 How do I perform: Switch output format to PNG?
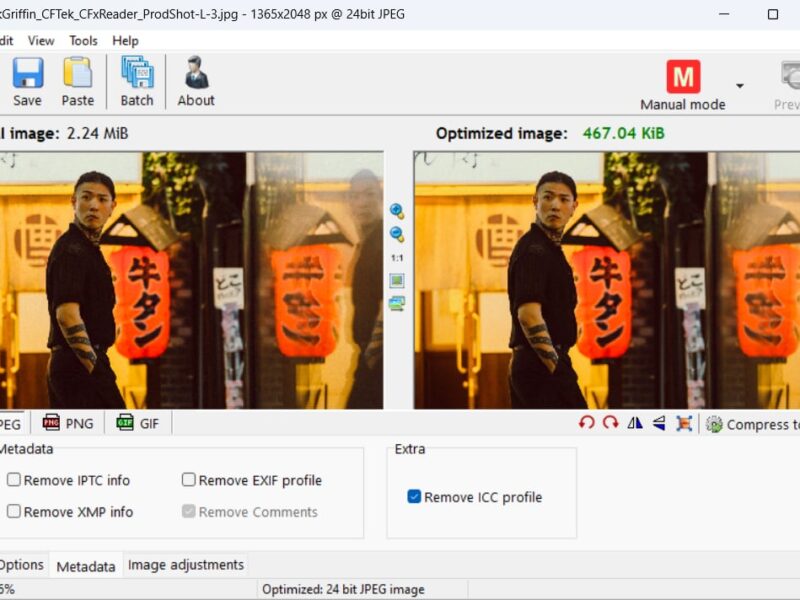pyautogui.click(x=68, y=423)
